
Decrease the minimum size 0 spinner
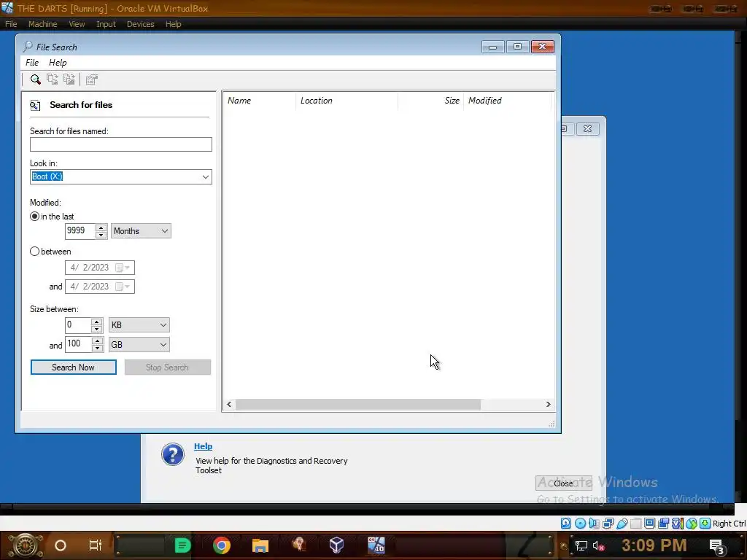click(97, 329)
